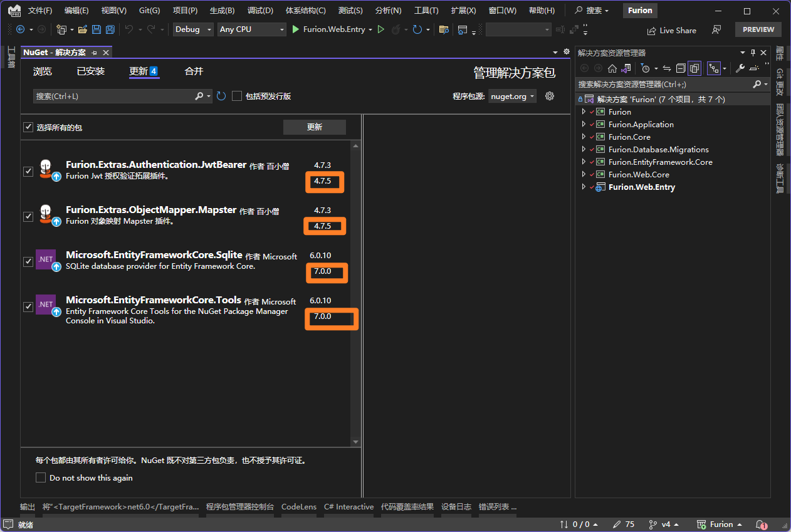791x532 pixels.
Task: Open the nuget.org package source dropdown
Action: 512,96
